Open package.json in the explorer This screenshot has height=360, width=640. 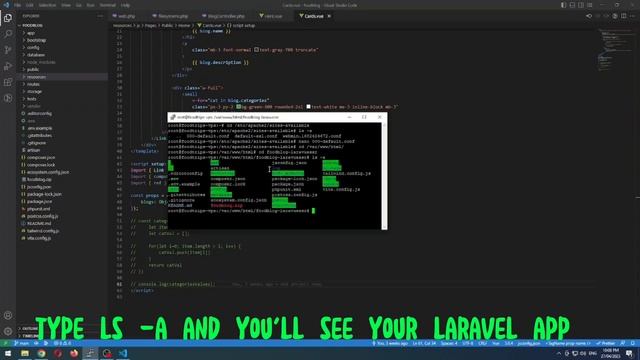(39, 201)
